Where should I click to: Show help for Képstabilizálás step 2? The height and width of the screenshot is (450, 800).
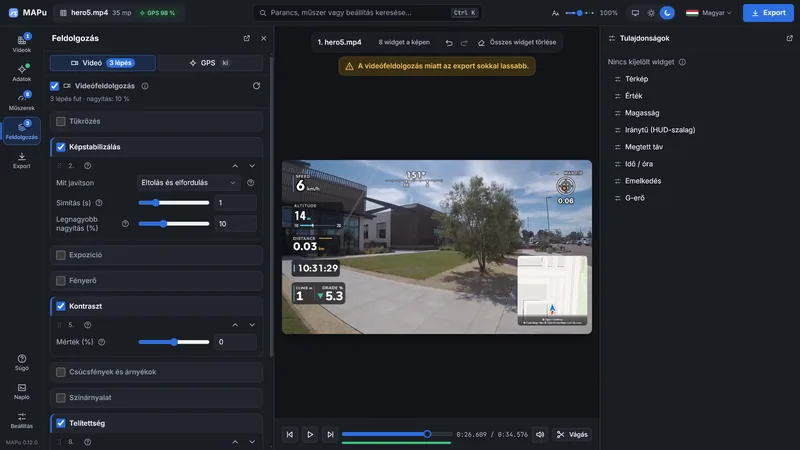pos(87,166)
